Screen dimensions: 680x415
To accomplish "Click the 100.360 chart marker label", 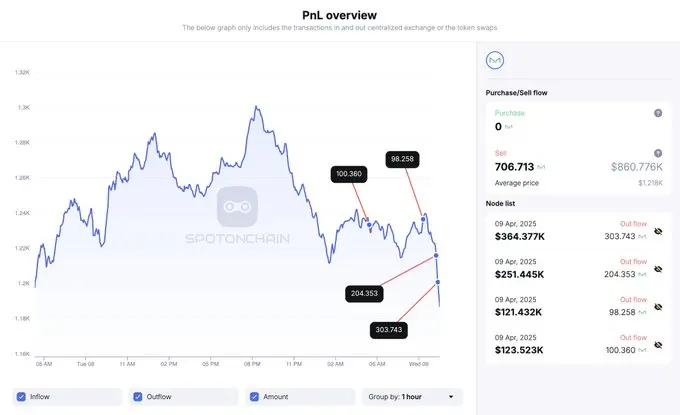I will point(349,174).
